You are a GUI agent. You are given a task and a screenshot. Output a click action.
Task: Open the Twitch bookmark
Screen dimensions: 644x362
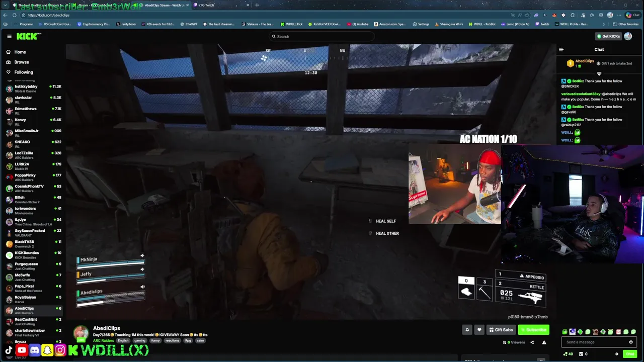pos(542,24)
